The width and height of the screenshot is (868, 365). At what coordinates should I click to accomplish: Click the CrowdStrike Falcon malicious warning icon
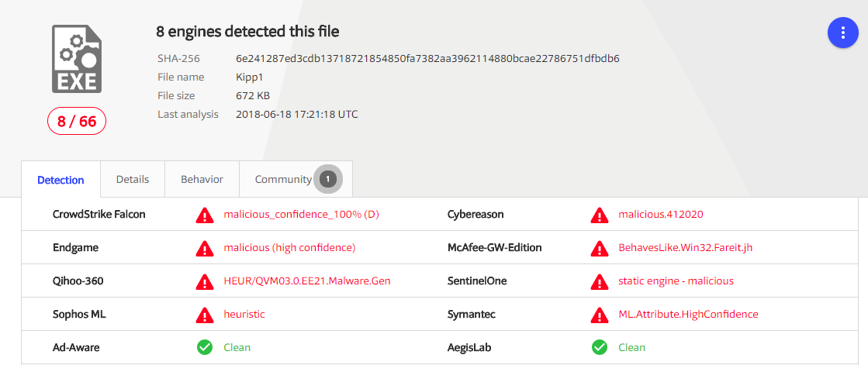[x=205, y=215]
